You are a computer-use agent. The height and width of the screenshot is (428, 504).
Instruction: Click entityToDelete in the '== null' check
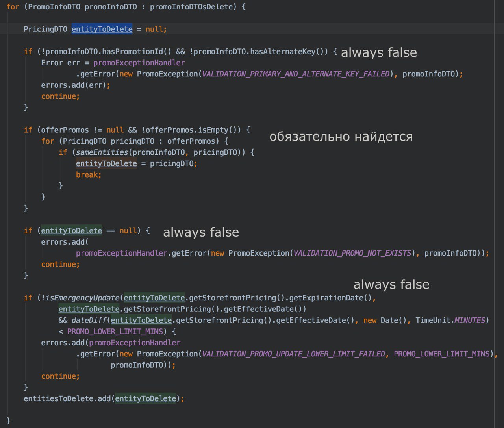tap(71, 231)
